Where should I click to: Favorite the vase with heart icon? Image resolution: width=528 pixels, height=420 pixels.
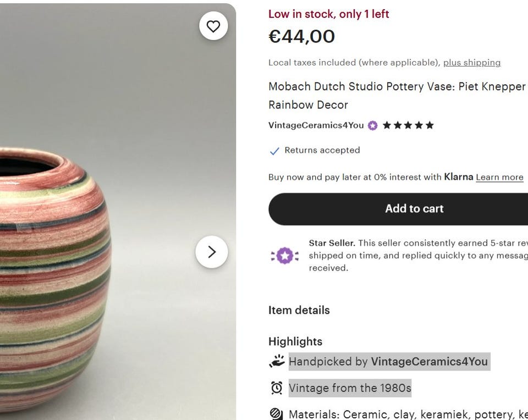coord(213,26)
